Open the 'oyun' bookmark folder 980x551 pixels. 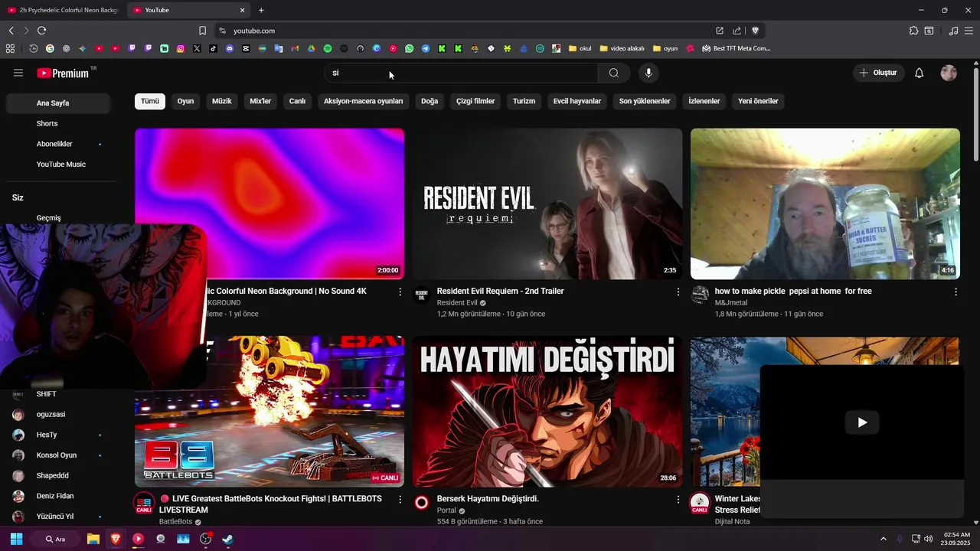point(665,48)
